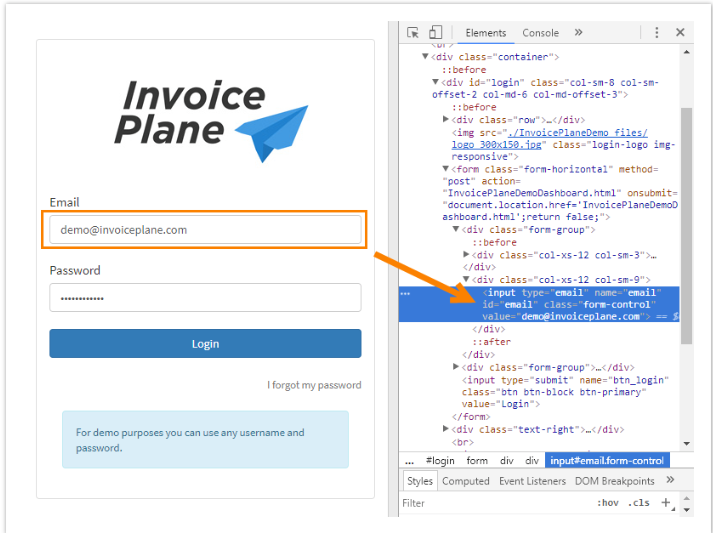713x533 pixels.
Task: Open the DevTools three-dot options menu
Action: point(657,32)
